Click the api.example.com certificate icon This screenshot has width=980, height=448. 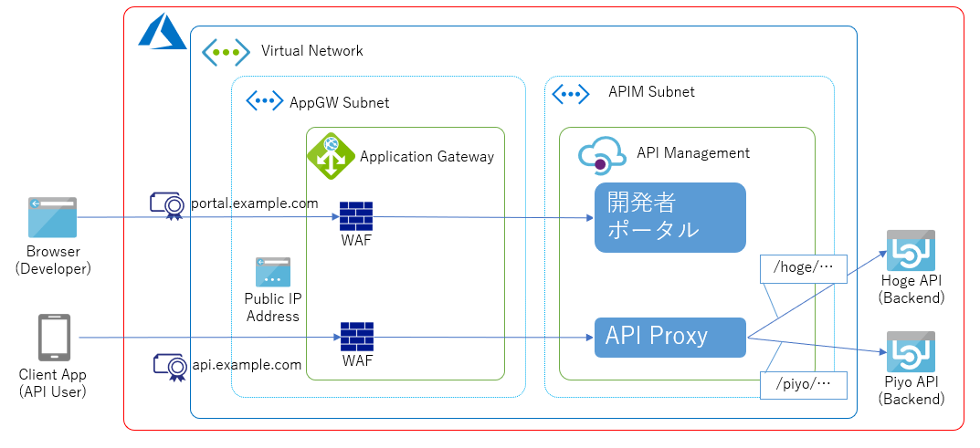point(171,368)
